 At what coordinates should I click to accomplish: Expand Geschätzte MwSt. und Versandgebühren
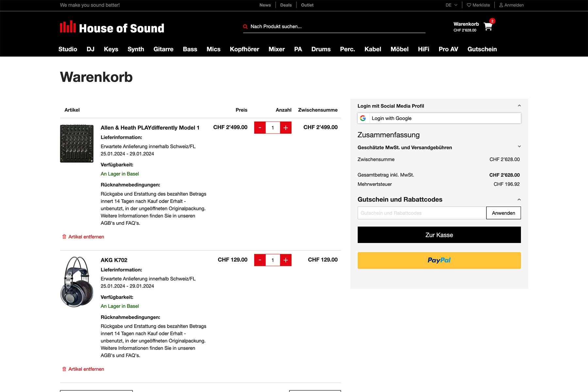(519, 146)
